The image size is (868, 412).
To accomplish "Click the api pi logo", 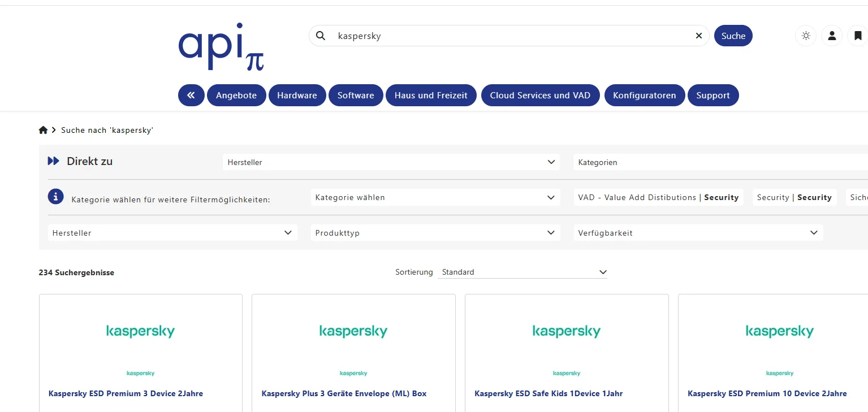I will 221,47.
